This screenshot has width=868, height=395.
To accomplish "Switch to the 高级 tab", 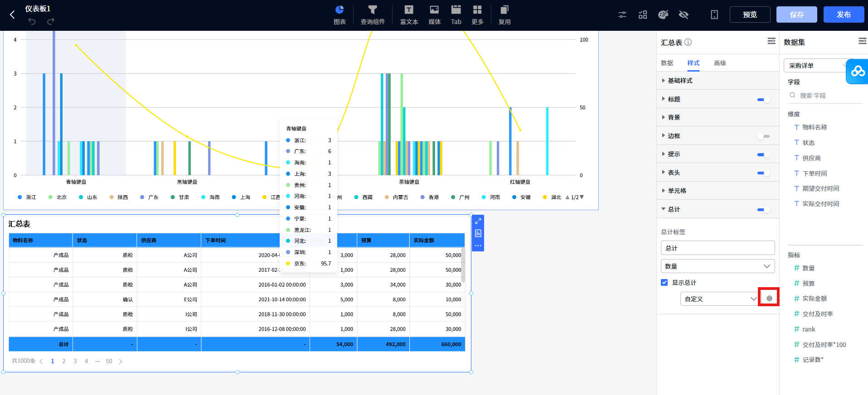I will (720, 63).
